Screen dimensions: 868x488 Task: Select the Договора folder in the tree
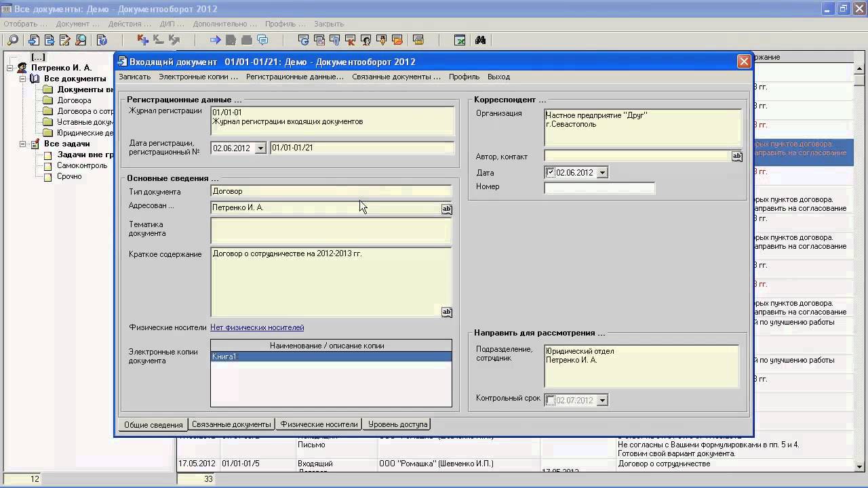tap(74, 100)
